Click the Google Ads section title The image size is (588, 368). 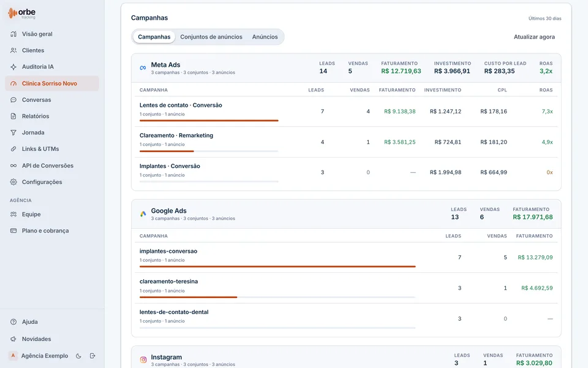[x=169, y=210]
